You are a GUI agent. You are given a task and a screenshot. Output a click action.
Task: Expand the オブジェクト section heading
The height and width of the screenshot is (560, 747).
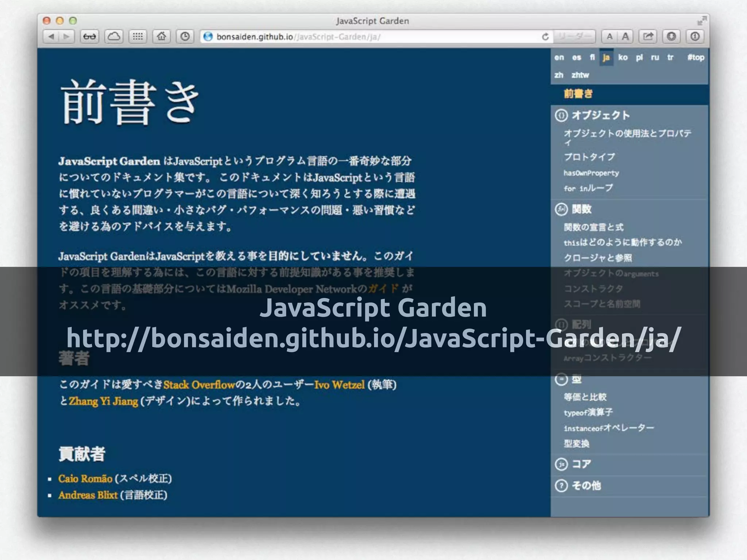click(x=601, y=115)
